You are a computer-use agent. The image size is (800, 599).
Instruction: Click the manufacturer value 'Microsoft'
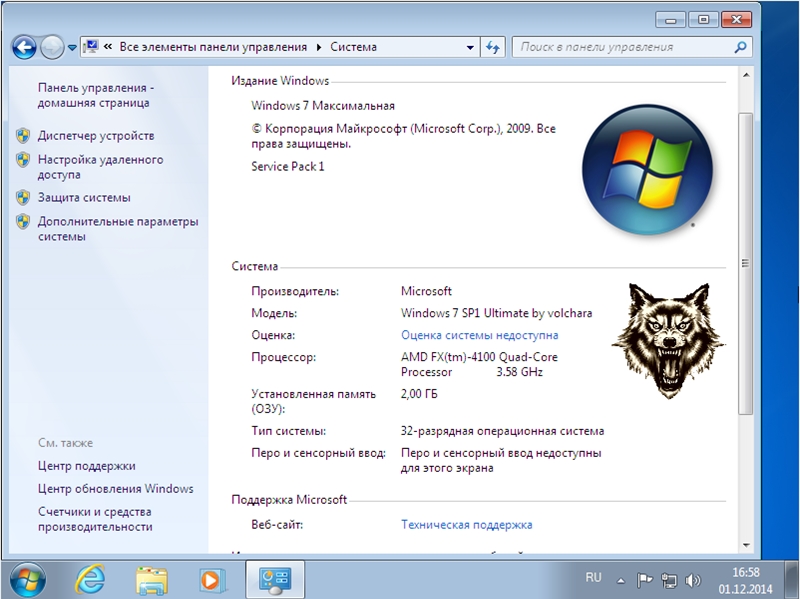click(426, 291)
